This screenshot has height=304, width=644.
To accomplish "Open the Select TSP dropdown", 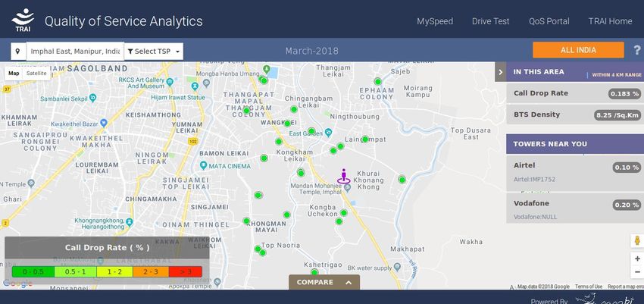I will point(154,52).
